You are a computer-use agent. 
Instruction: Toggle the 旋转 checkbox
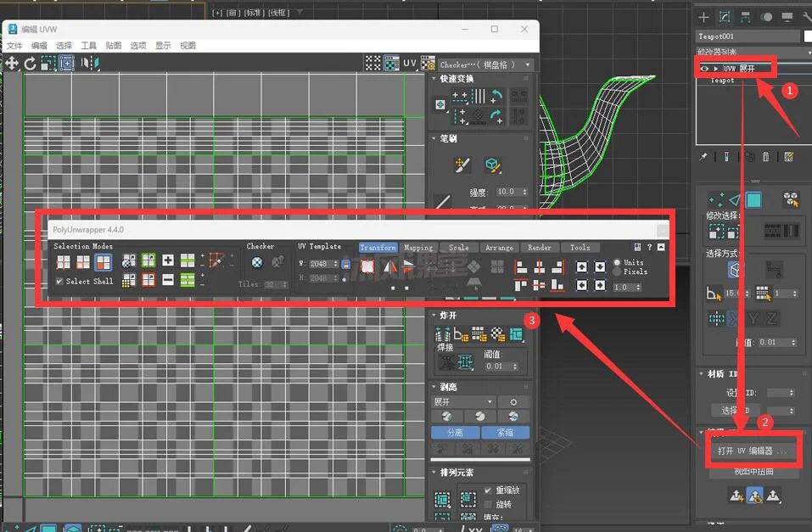[488, 504]
